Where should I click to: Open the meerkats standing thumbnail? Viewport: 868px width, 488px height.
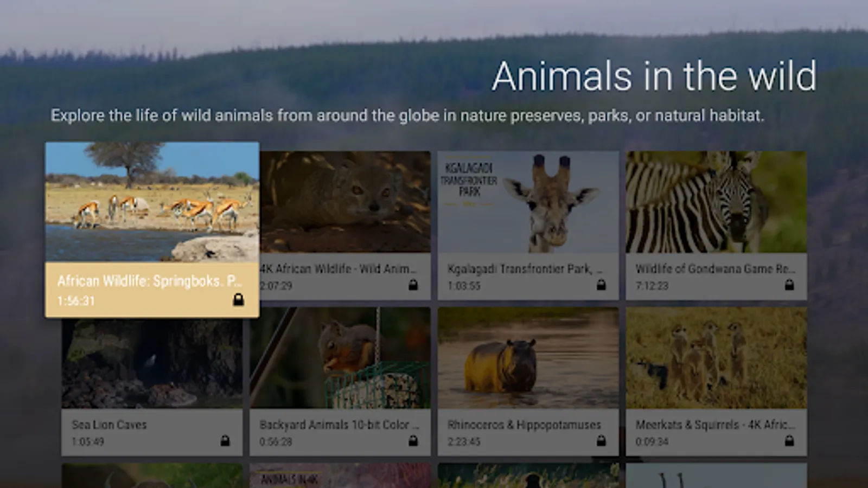tap(716, 358)
